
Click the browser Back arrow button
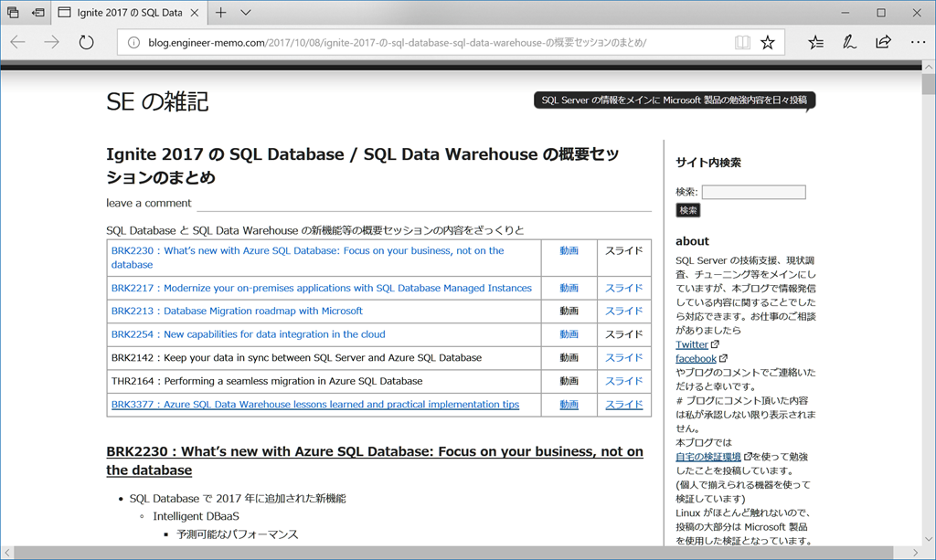(17, 42)
